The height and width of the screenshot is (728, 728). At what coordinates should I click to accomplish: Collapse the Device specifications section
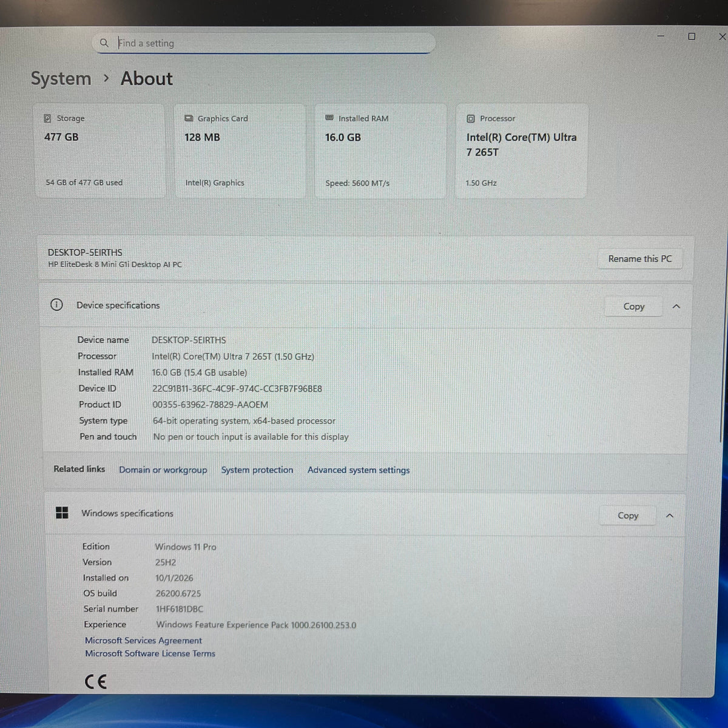coord(676,306)
